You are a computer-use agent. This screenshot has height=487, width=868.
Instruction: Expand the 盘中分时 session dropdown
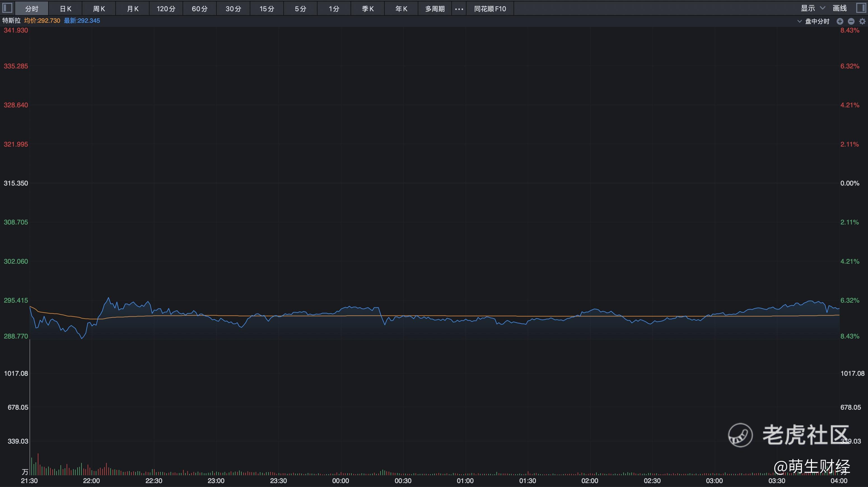(813, 21)
